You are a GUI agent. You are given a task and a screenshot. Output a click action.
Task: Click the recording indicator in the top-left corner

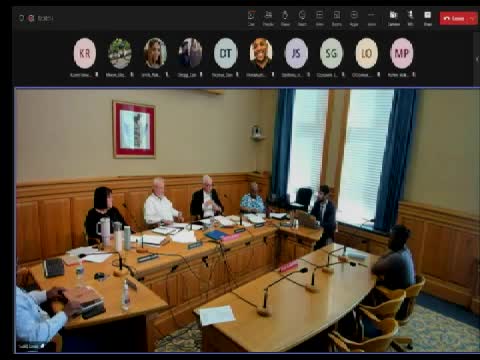pos(31,18)
